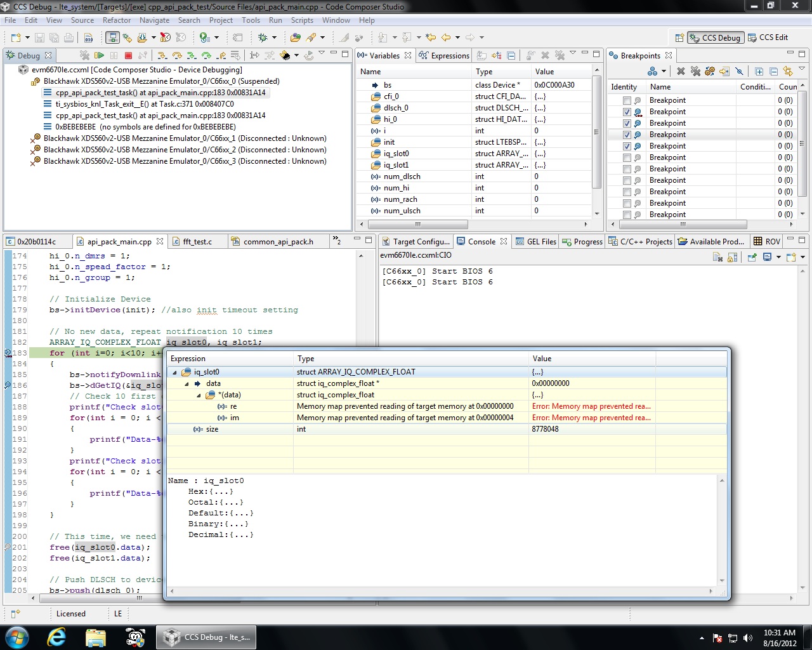Click Windows Explorer folder icon in taskbar
The image size is (812, 650).
[x=95, y=637]
